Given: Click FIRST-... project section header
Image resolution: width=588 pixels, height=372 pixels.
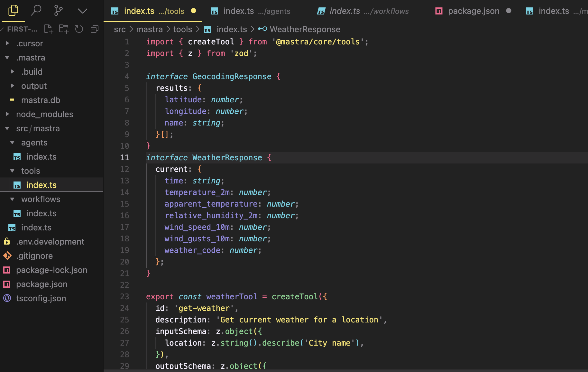Looking at the screenshot, I should click(22, 29).
